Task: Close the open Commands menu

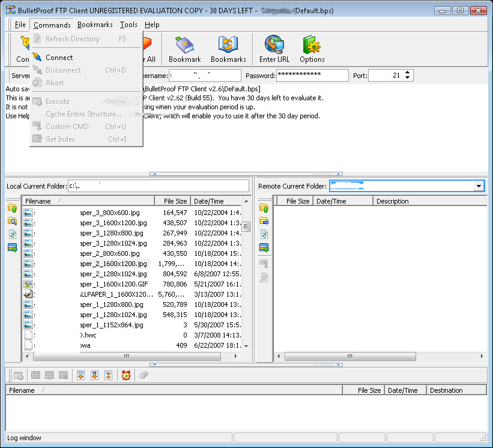Action: (x=52, y=25)
